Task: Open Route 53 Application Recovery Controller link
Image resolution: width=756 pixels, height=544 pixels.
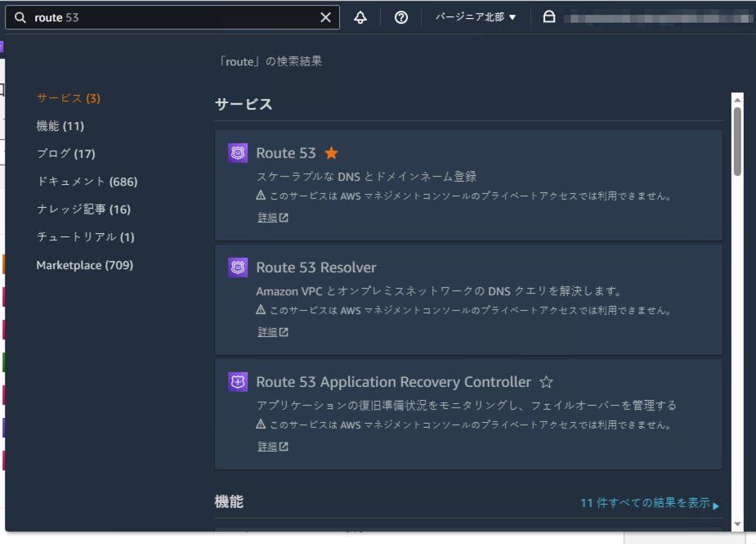Action: pyautogui.click(x=393, y=382)
